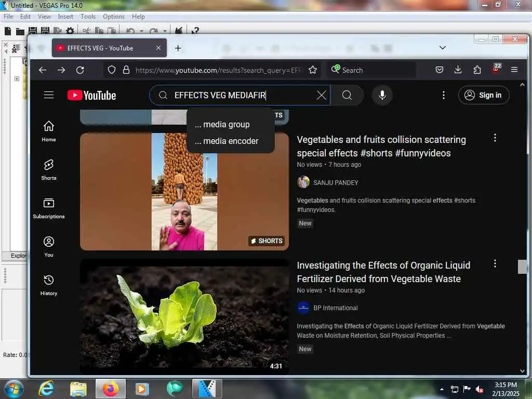Click Open folder icon in VEGAS toolbar
Viewport: 532px width, 399px height.
tap(20, 32)
